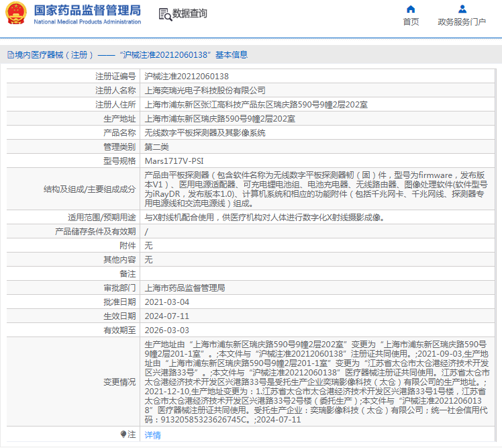
Task: Click the intended use text 与X射线机配合使用
Action: pos(264,217)
